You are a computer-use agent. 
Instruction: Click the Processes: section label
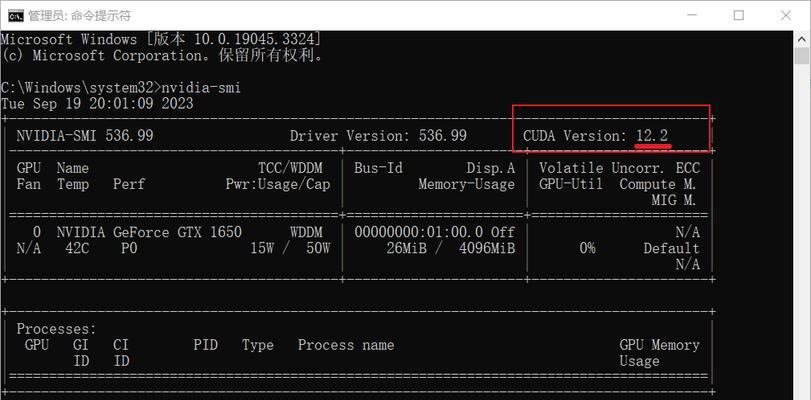tap(56, 329)
